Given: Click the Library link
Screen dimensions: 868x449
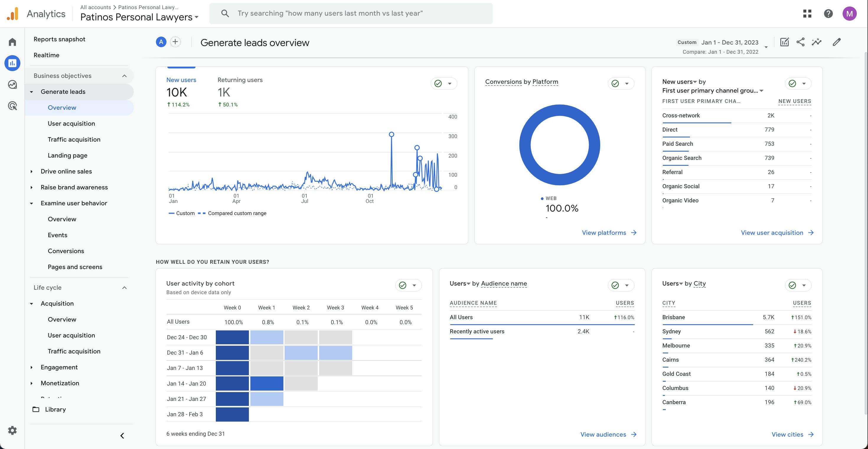Looking at the screenshot, I should pos(55,409).
